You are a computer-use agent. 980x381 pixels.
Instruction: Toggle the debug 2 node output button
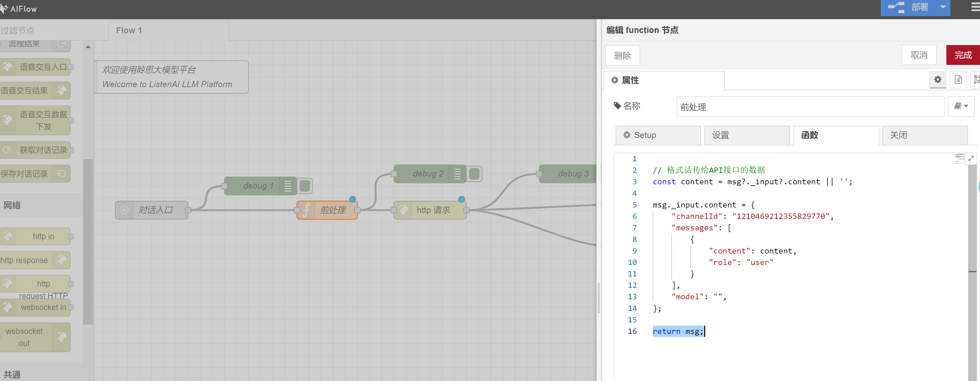[474, 174]
